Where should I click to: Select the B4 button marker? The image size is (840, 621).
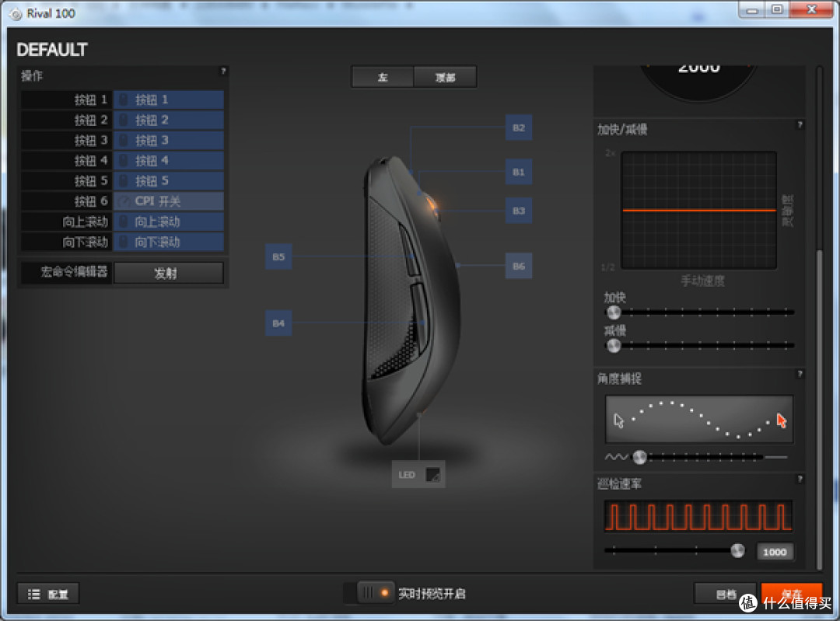[x=278, y=323]
